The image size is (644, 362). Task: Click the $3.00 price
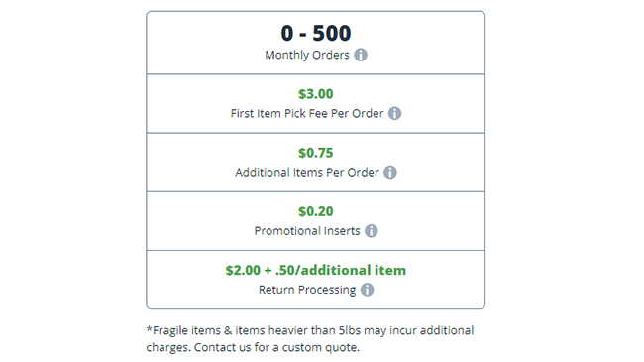click(316, 94)
